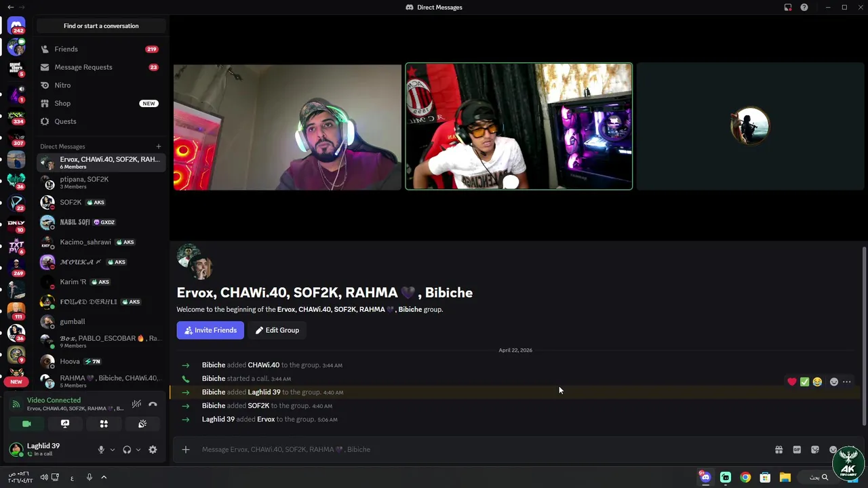This screenshot has height=488, width=868.
Task: Open add reaction picker on message
Action: (834, 382)
